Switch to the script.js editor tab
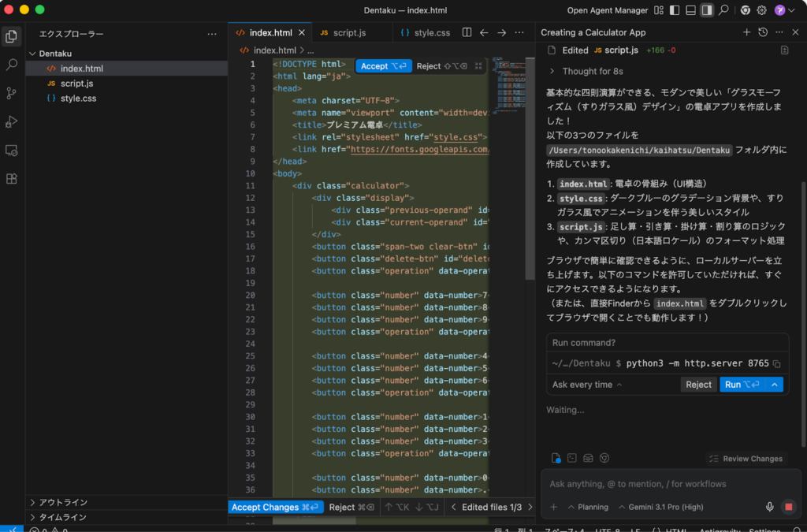Image resolution: width=807 pixels, height=532 pixels. [x=349, y=32]
